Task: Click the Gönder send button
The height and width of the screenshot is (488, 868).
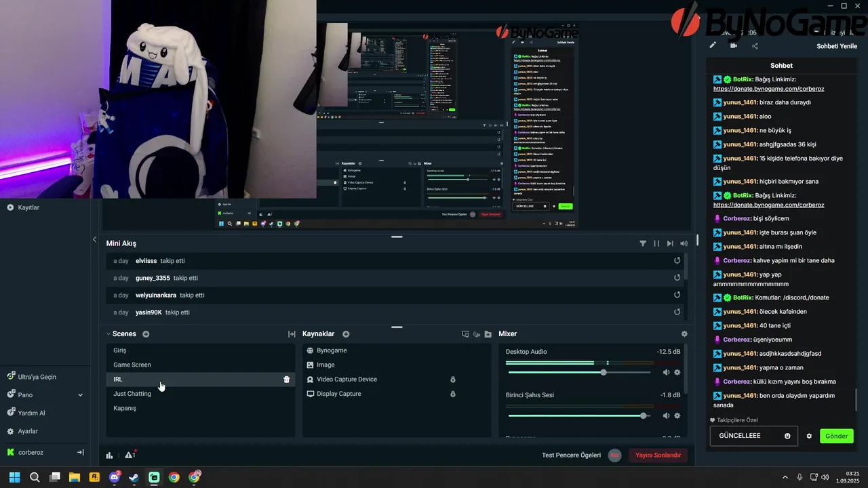Action: pyautogui.click(x=836, y=436)
